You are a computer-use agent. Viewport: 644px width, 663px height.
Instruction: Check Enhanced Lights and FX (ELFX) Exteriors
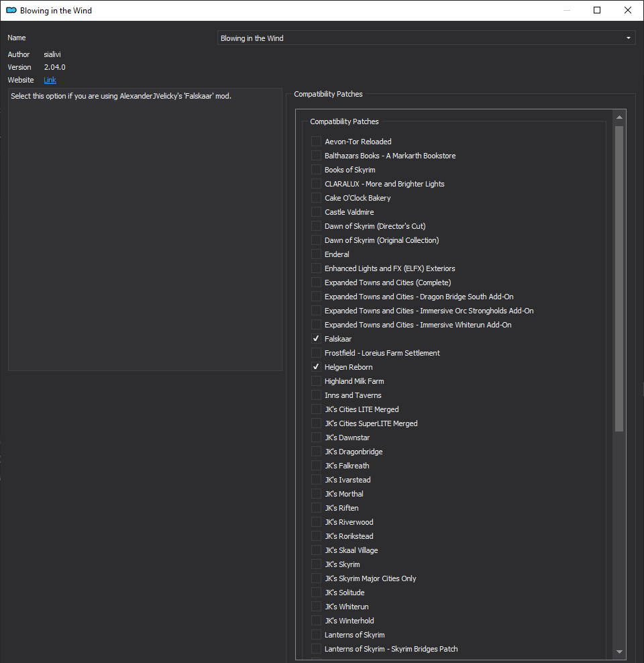pos(316,268)
